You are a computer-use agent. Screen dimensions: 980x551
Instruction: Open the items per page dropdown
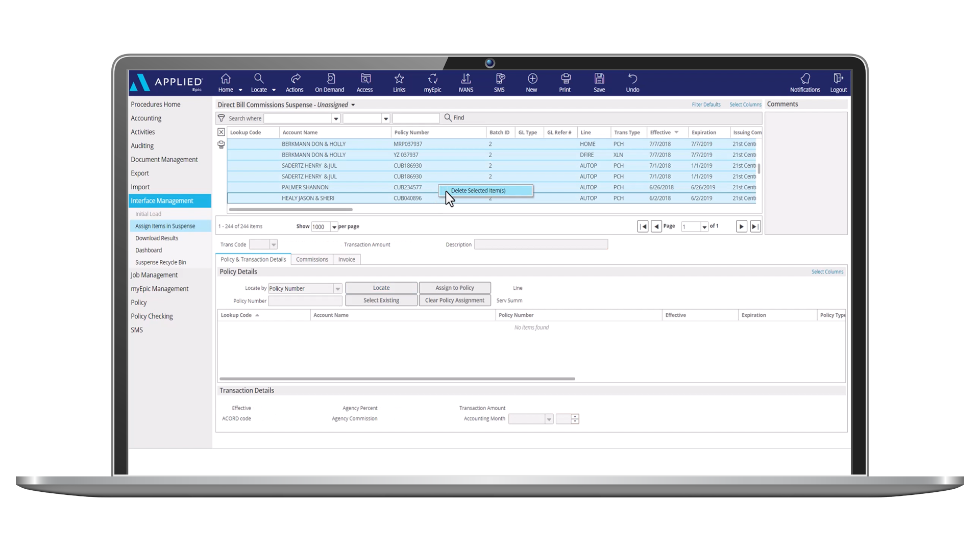point(334,227)
